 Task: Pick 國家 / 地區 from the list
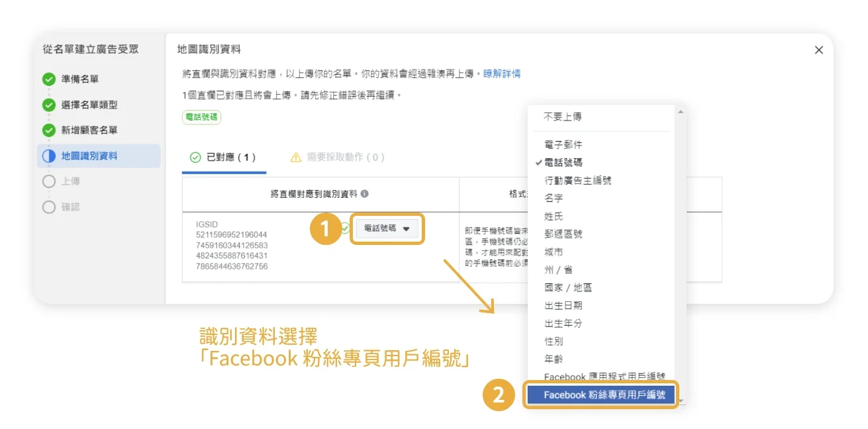pyautogui.click(x=568, y=288)
